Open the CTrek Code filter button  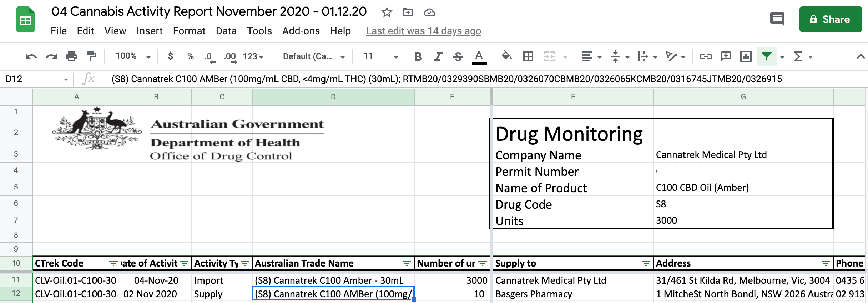(113, 263)
